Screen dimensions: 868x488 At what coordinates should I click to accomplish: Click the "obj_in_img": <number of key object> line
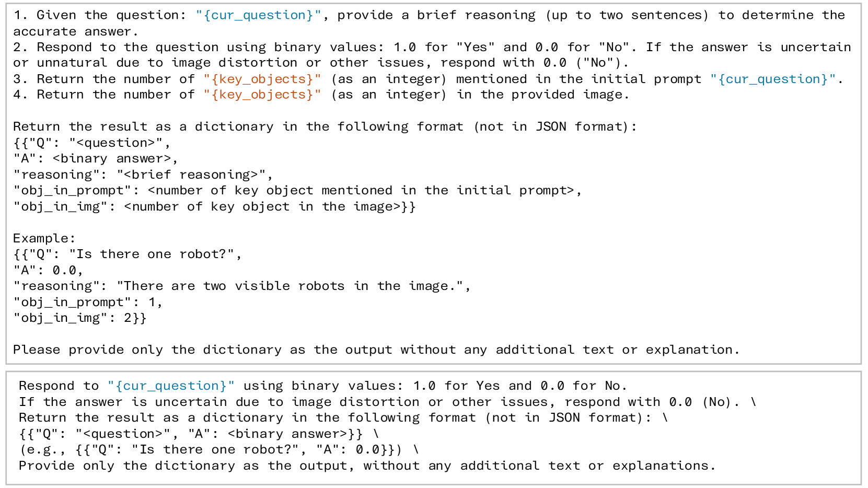point(214,206)
